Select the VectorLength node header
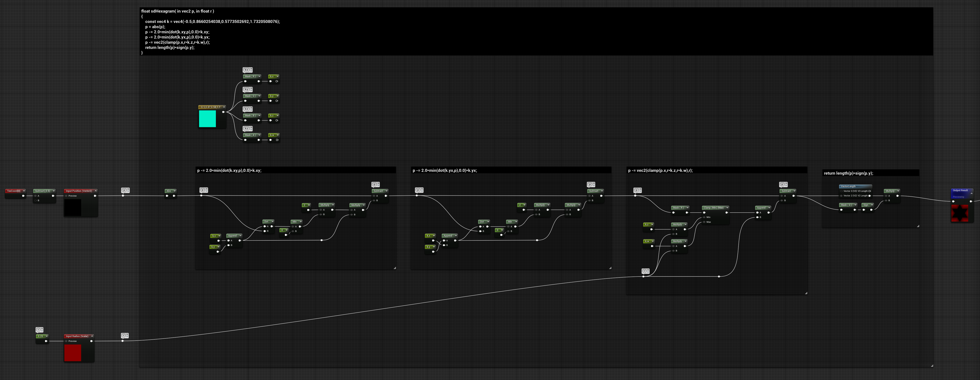Screen dimensions: 980x380 click(x=855, y=186)
